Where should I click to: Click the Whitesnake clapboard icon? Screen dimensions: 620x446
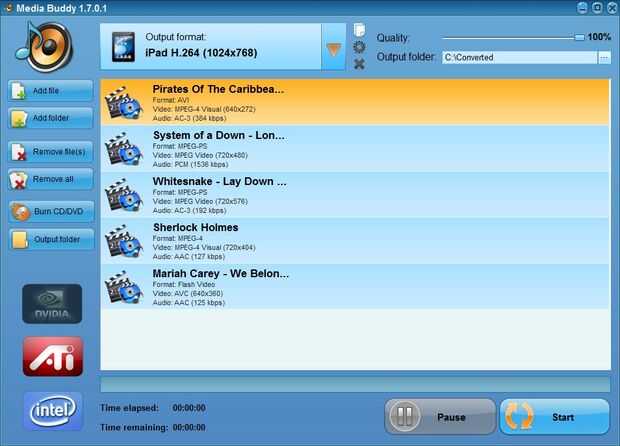(x=123, y=195)
